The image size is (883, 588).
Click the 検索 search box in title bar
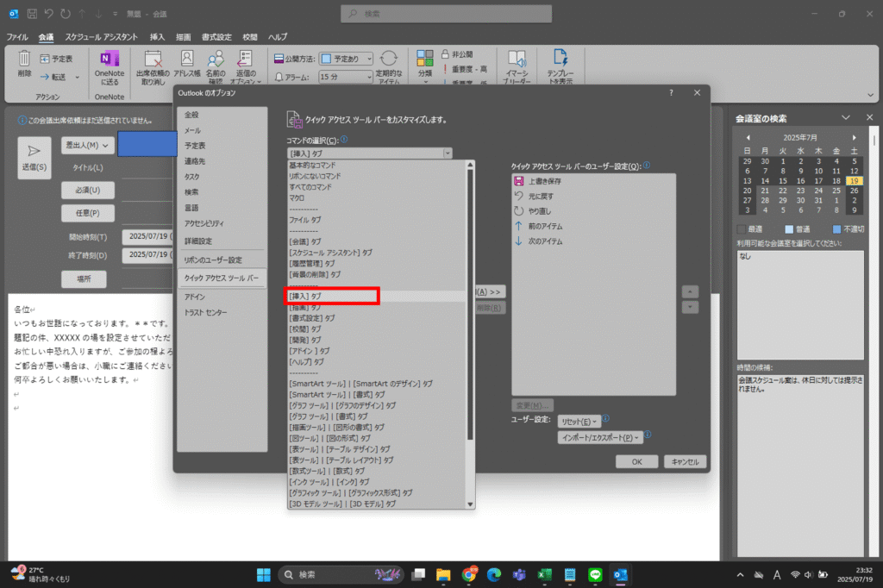click(x=446, y=14)
